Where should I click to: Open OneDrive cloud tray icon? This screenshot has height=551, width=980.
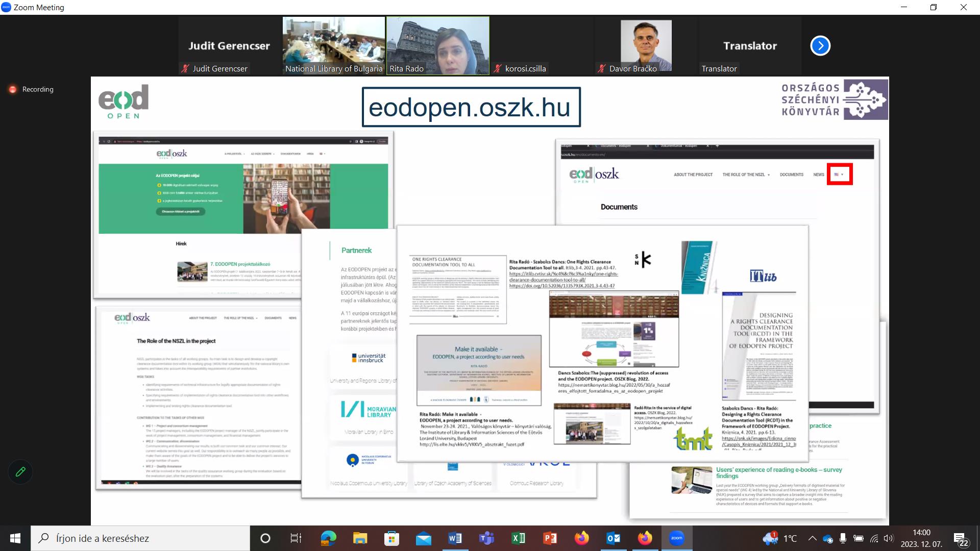(x=827, y=539)
